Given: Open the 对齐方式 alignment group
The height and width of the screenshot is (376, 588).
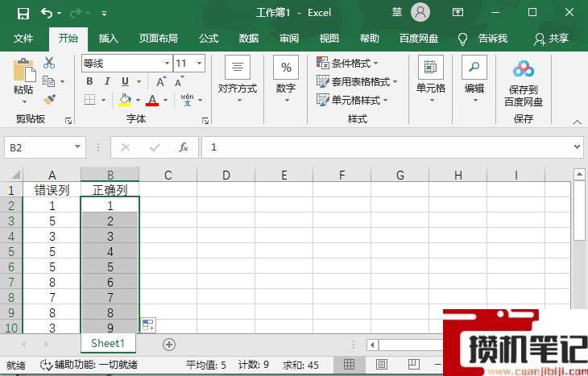Looking at the screenshot, I should tap(238, 80).
